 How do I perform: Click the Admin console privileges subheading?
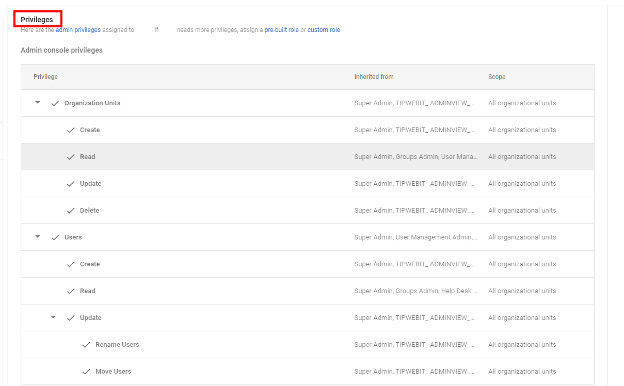(62, 50)
